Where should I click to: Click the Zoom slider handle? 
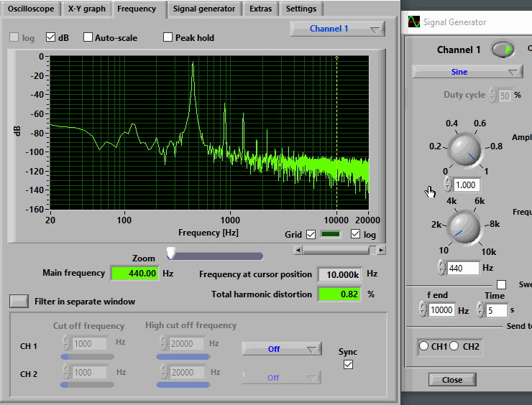[x=171, y=253]
